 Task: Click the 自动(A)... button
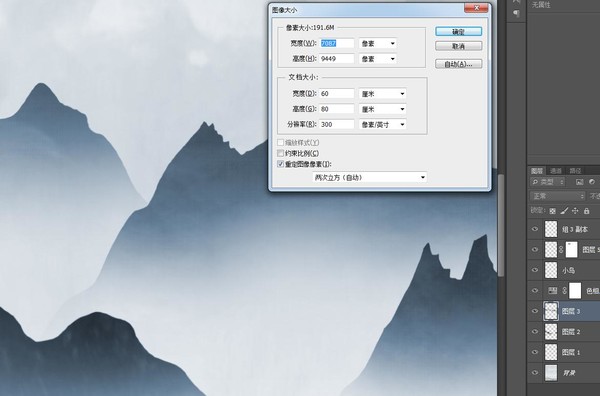[458, 64]
